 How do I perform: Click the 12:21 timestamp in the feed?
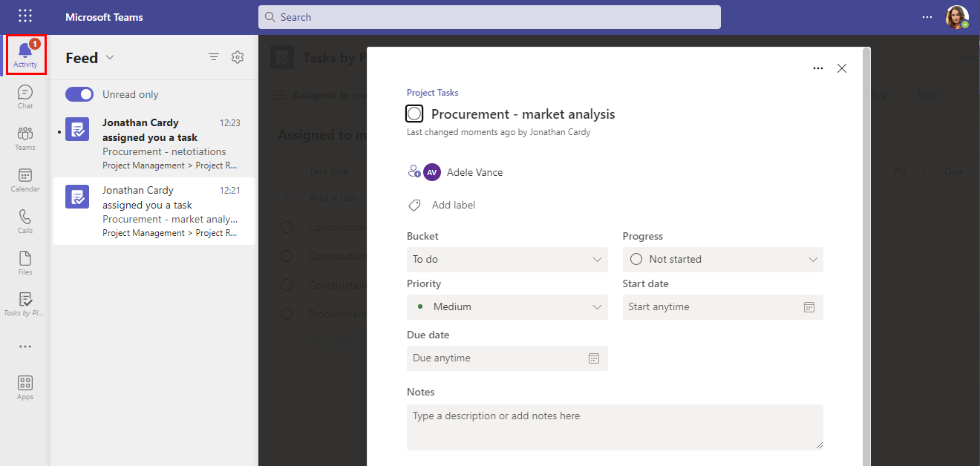pyautogui.click(x=230, y=190)
